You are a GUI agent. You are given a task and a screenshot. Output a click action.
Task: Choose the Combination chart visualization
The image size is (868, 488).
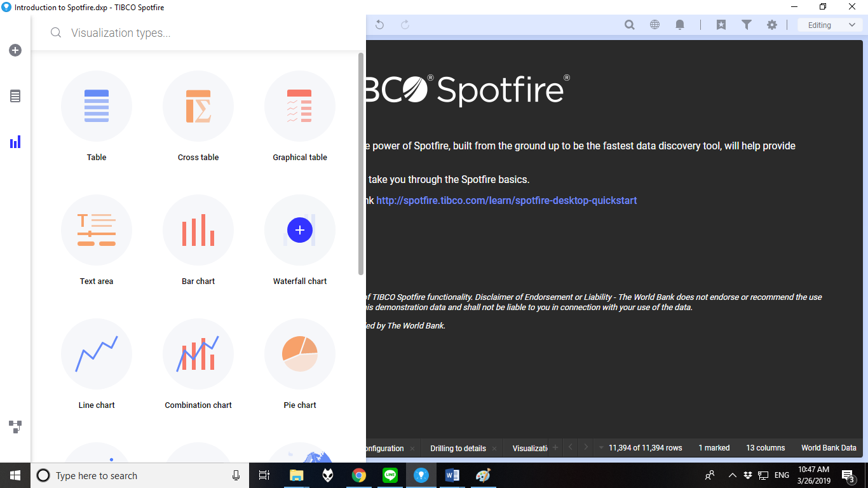(198, 354)
